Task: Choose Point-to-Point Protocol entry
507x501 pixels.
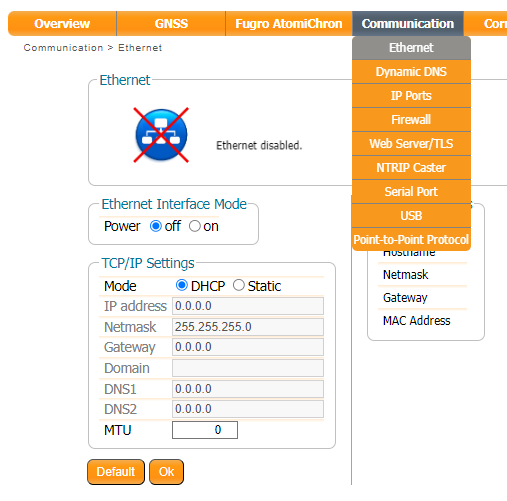Action: [411, 240]
